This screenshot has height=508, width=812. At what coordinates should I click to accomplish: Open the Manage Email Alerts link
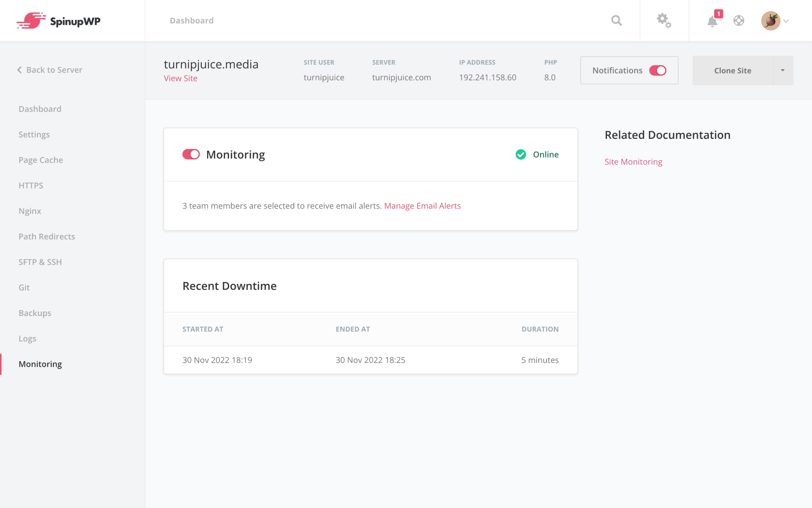[x=422, y=206]
